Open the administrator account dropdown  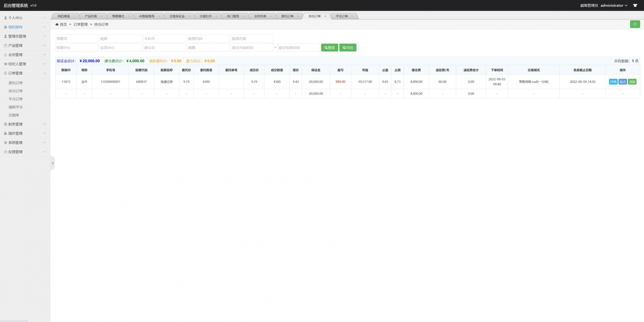click(x=614, y=5)
